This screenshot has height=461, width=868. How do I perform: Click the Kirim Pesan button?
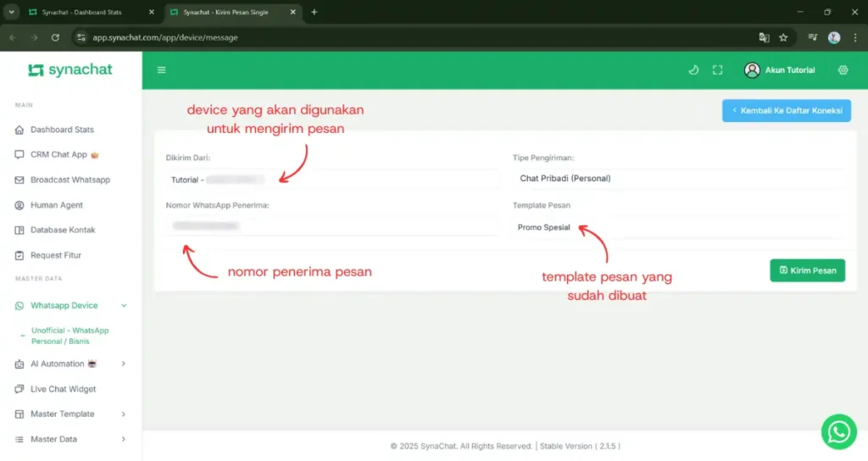pos(807,270)
